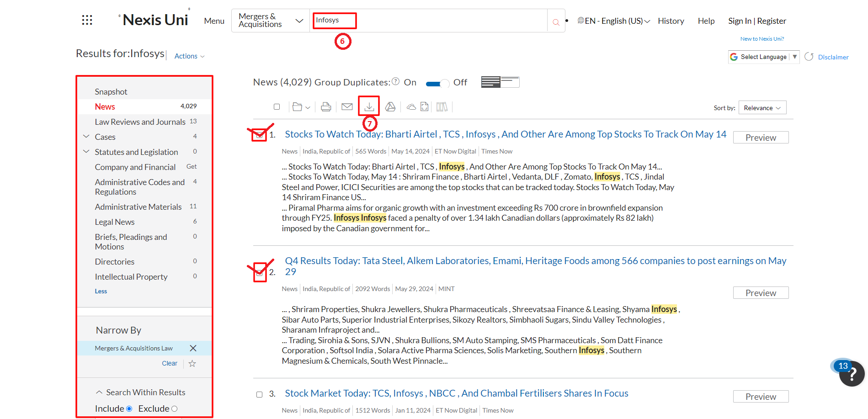868x419 pixels.
Task: Open the add-to-folder icon
Action: 297,107
